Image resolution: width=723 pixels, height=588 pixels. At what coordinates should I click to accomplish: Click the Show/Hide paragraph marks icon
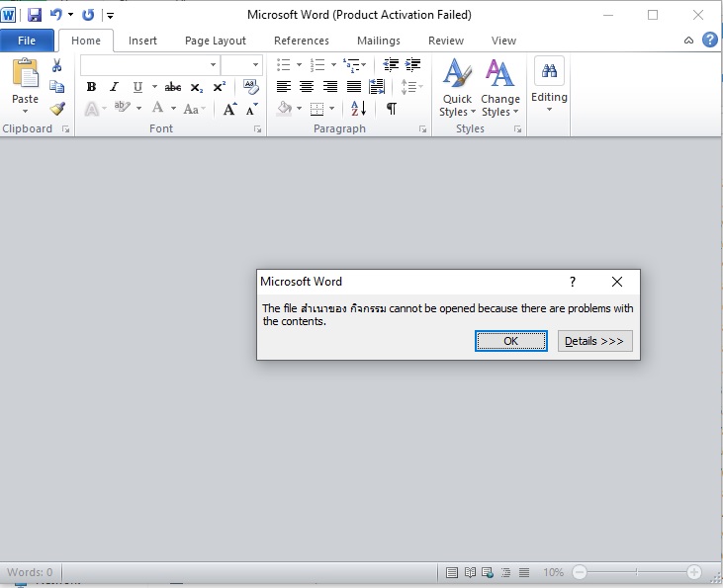tap(391, 109)
